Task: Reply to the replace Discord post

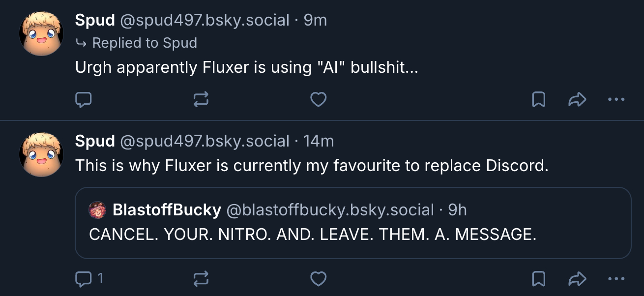Action: click(x=83, y=279)
